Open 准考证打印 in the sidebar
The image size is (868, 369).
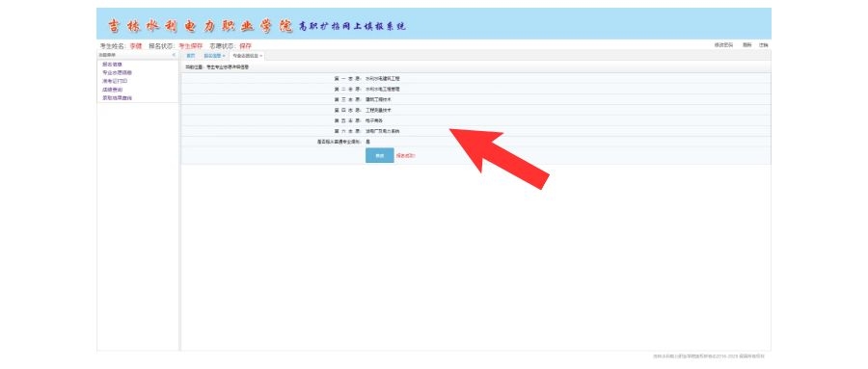point(115,81)
